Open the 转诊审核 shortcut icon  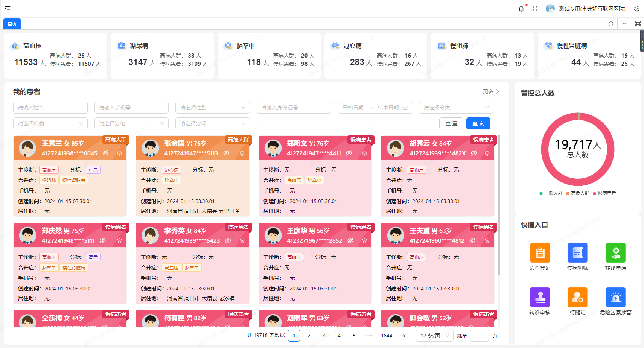pos(540,297)
